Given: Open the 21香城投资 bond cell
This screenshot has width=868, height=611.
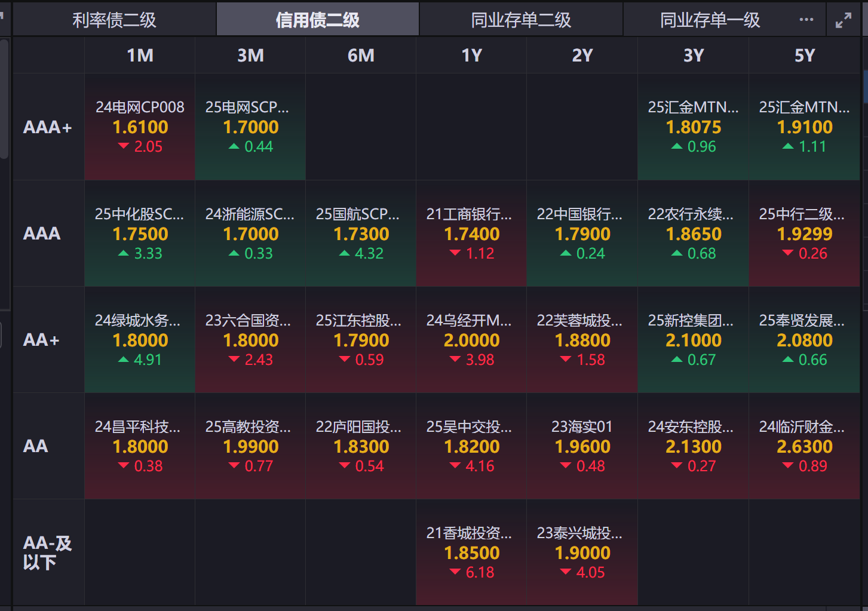Looking at the screenshot, I should (471, 552).
